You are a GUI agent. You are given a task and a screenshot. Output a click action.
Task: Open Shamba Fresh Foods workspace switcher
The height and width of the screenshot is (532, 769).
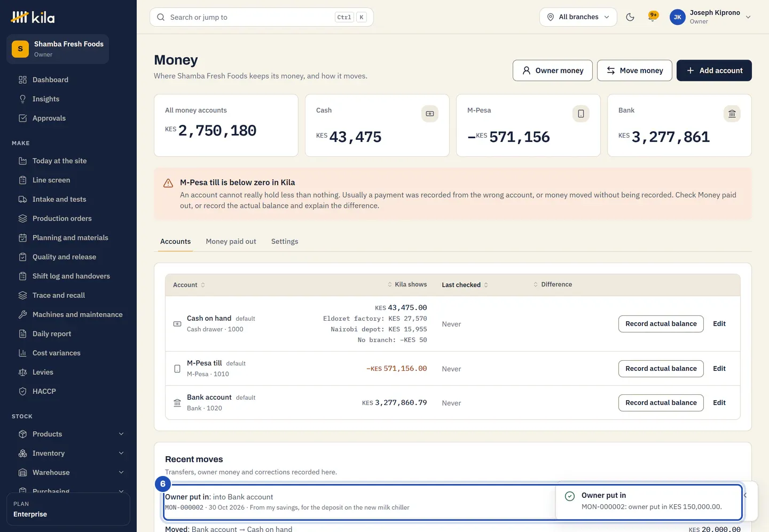[58, 49]
